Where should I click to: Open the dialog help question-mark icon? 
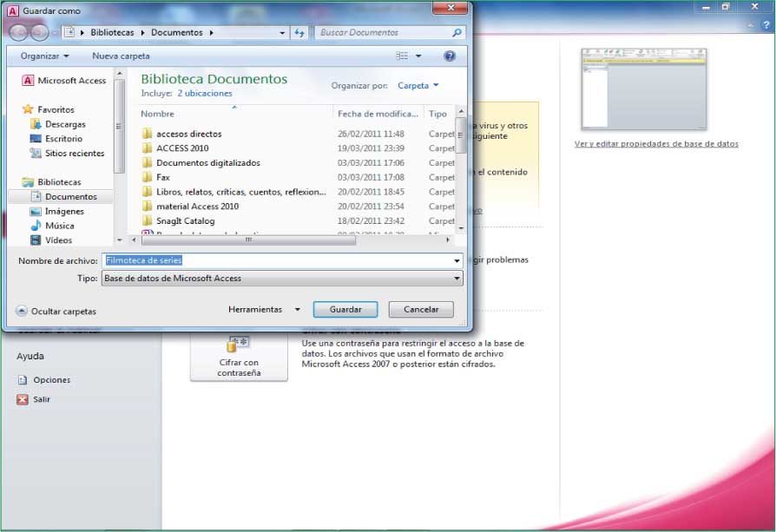tap(450, 56)
